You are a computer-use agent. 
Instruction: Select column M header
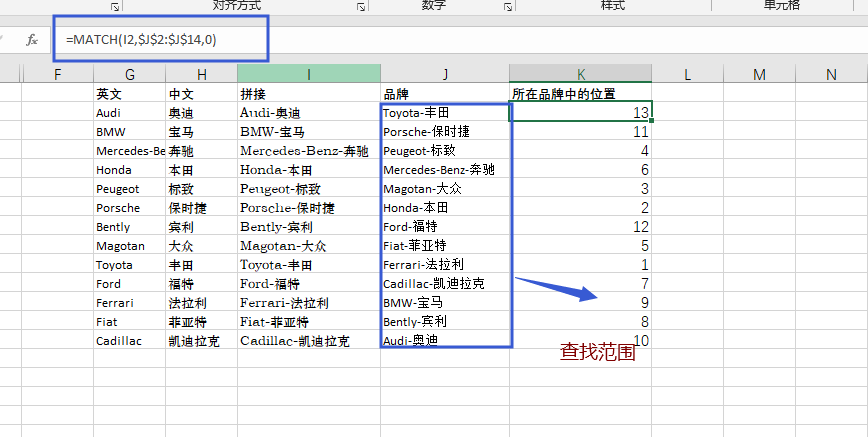pyautogui.click(x=760, y=74)
